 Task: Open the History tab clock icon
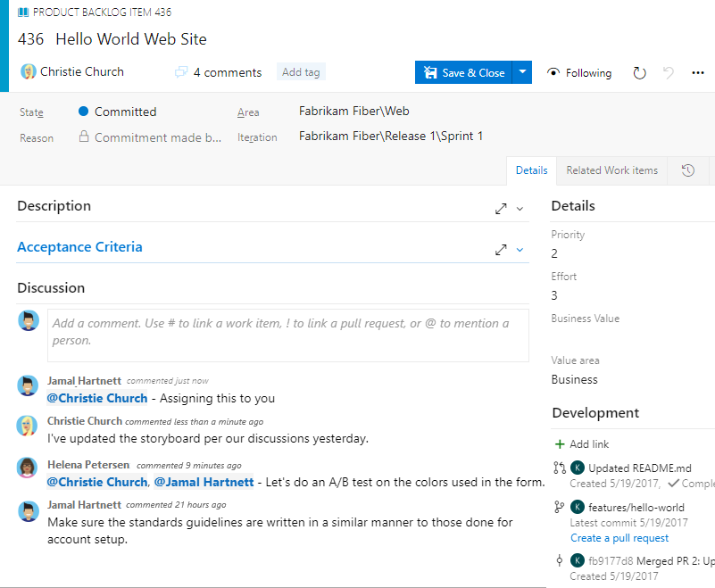pyautogui.click(x=687, y=170)
